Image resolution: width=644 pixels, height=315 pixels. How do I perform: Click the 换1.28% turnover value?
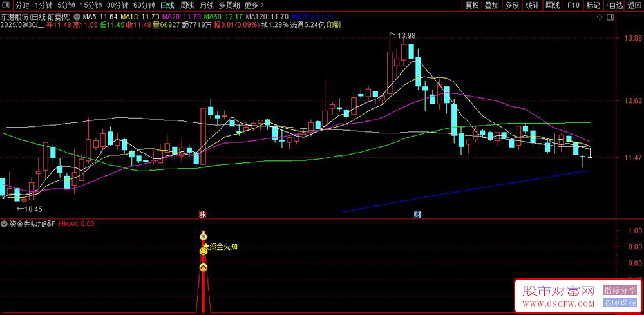[x=275, y=25]
